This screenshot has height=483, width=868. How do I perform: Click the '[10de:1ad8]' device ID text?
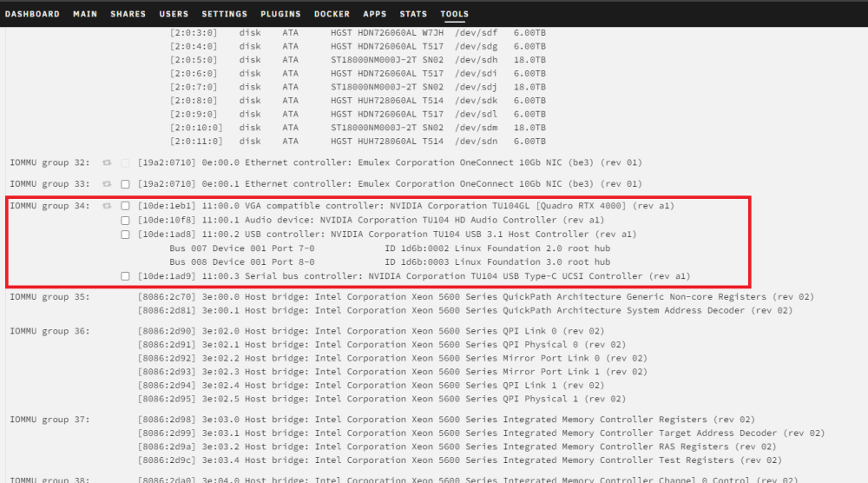pos(167,235)
